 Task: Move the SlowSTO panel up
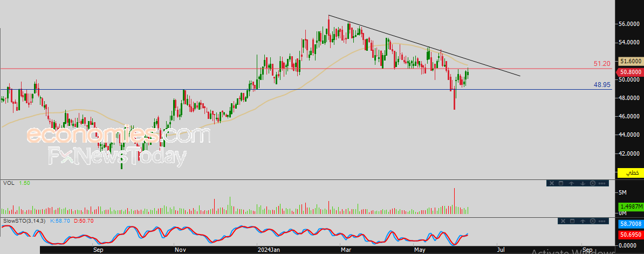pyautogui.click(x=583, y=221)
